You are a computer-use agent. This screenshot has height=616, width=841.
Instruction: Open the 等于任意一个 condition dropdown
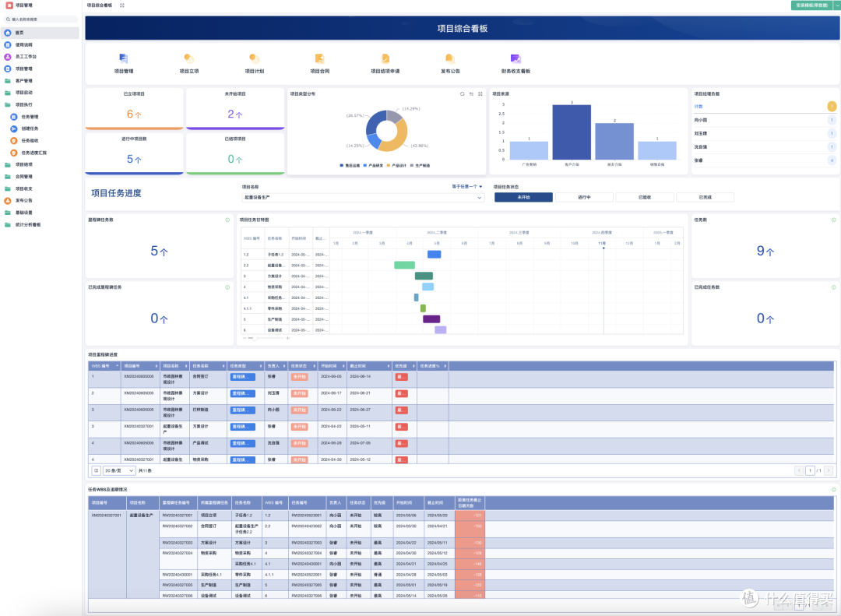pyautogui.click(x=467, y=187)
